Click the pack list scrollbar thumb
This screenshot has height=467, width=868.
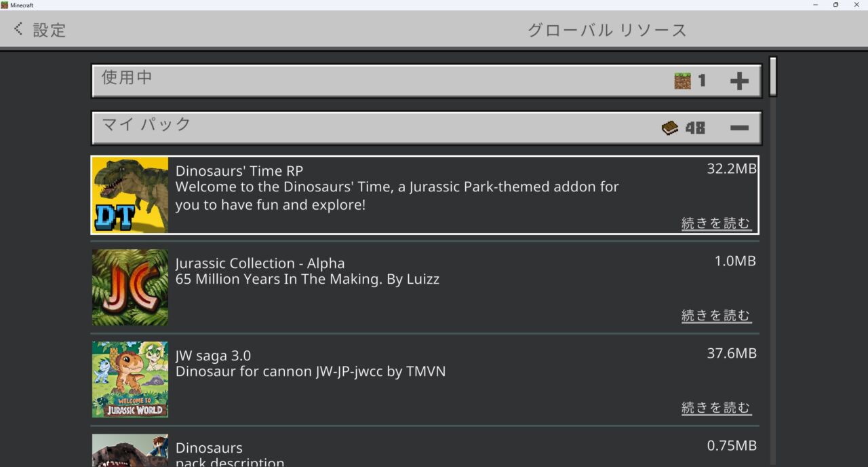(772, 76)
